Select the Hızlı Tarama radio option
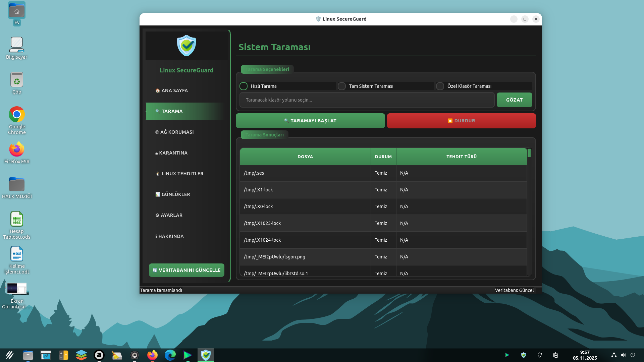The height and width of the screenshot is (362, 644). 244,86
